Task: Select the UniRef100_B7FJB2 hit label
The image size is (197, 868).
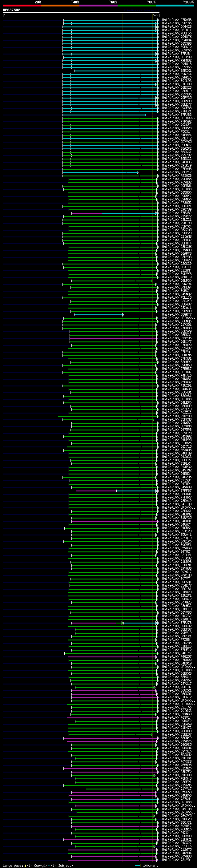Action: point(177,213)
